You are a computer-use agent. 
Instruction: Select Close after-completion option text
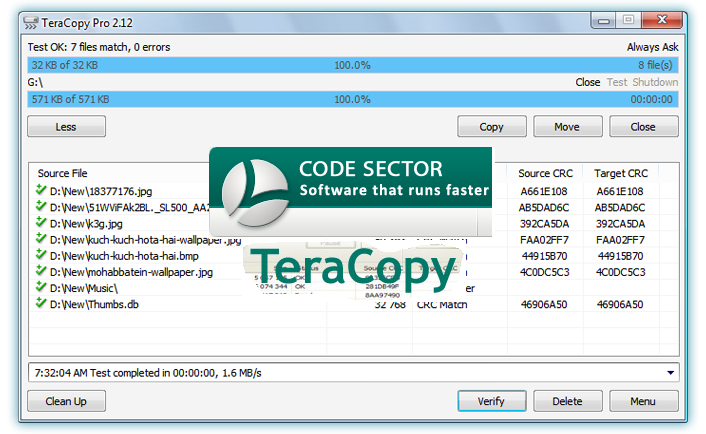pyautogui.click(x=588, y=82)
